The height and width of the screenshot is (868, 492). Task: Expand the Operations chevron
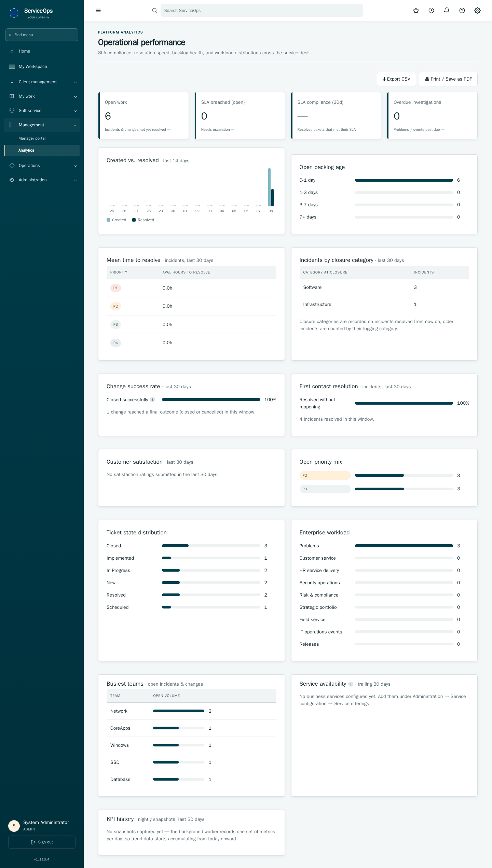coord(76,166)
